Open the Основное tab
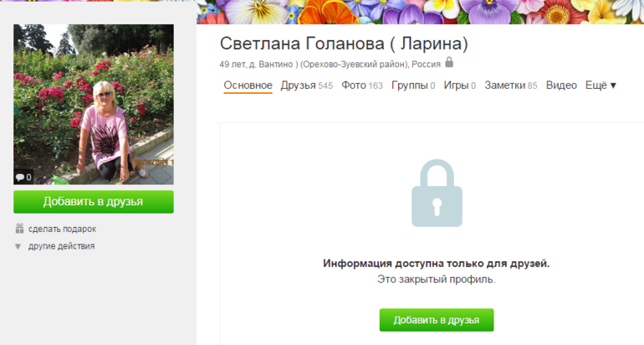 coord(248,85)
